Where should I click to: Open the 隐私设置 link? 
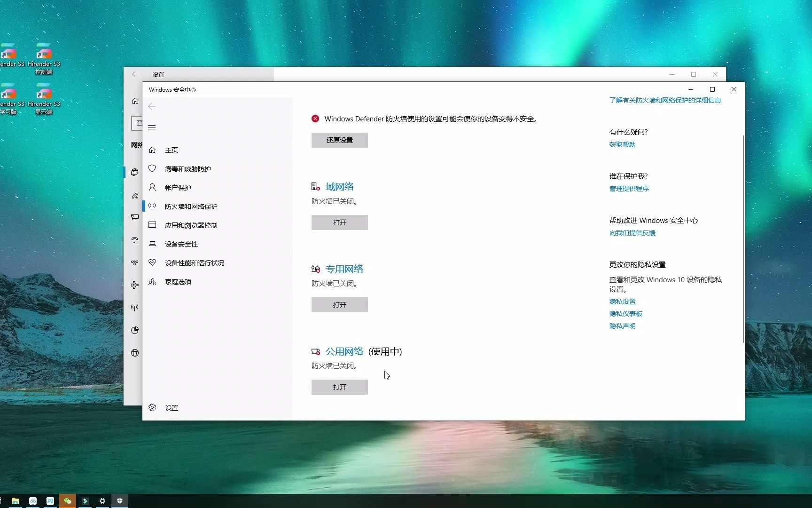[x=622, y=302]
